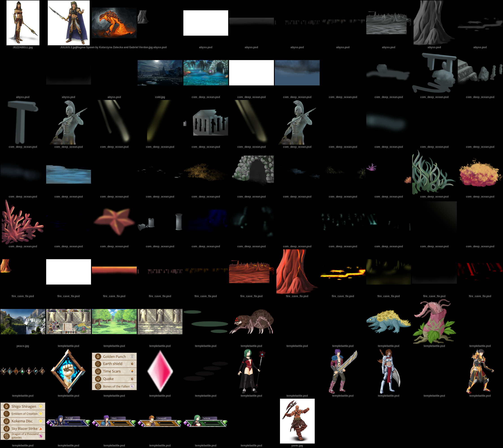This screenshot has width=503, height=448.
Task: Click the pink diamond gem icon
Action: pos(160,371)
